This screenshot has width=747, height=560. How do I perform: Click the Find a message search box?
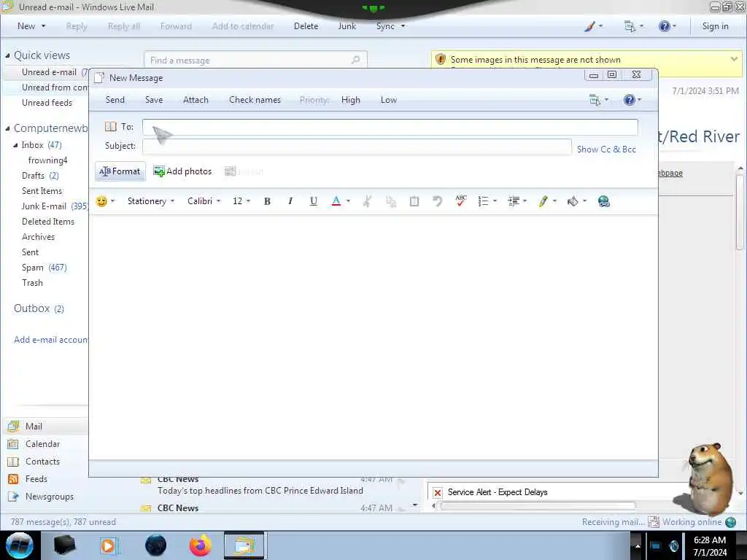[x=255, y=61]
